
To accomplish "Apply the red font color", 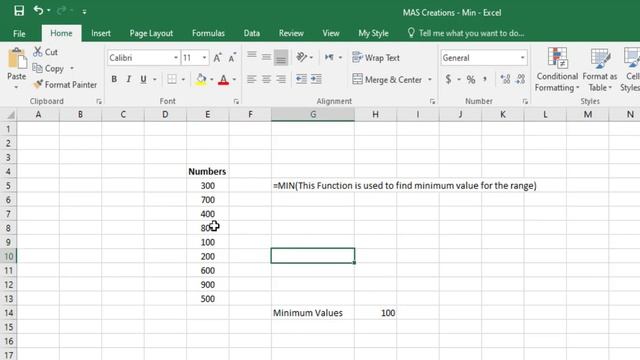I will pyautogui.click(x=223, y=79).
